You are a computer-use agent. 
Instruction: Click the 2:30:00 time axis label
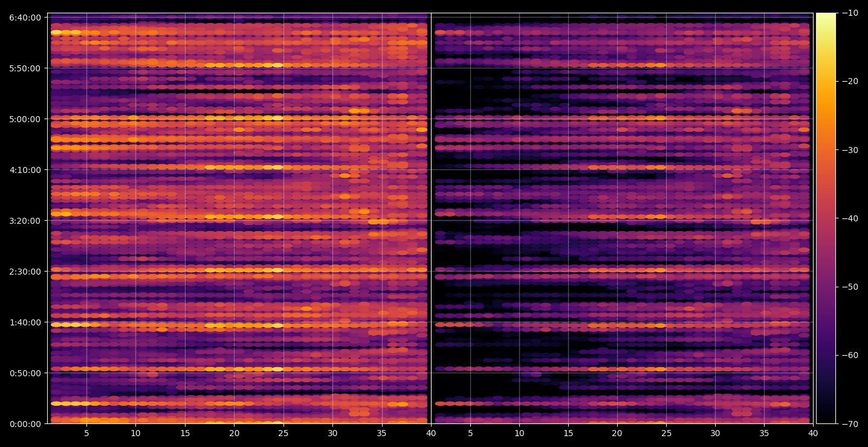[x=25, y=272]
